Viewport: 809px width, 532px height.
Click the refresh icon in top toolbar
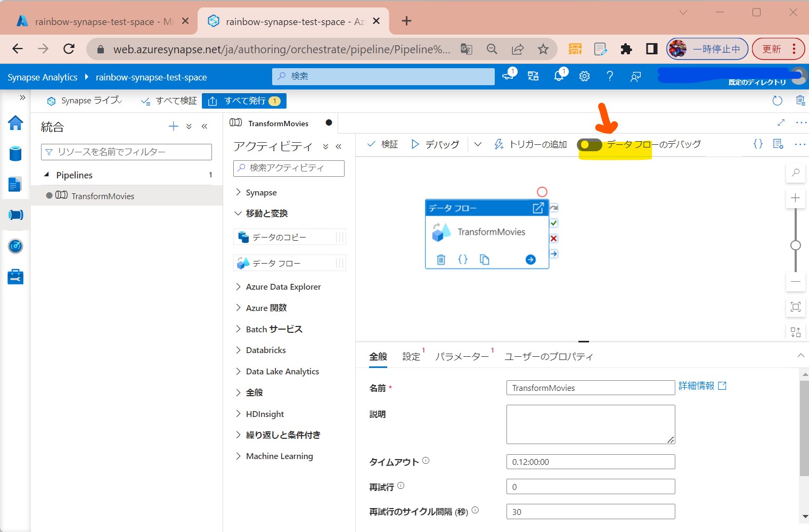pyautogui.click(x=777, y=101)
